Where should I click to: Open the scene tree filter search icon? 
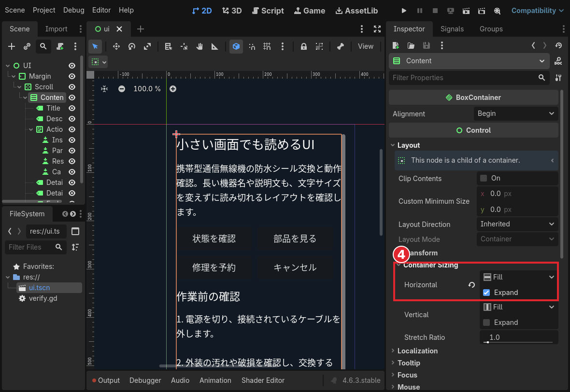(x=43, y=46)
